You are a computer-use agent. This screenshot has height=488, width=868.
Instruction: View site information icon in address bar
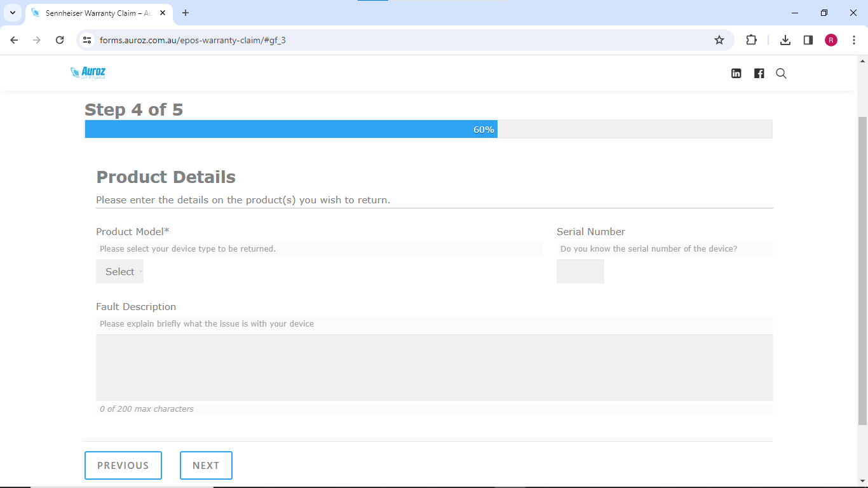[87, 40]
